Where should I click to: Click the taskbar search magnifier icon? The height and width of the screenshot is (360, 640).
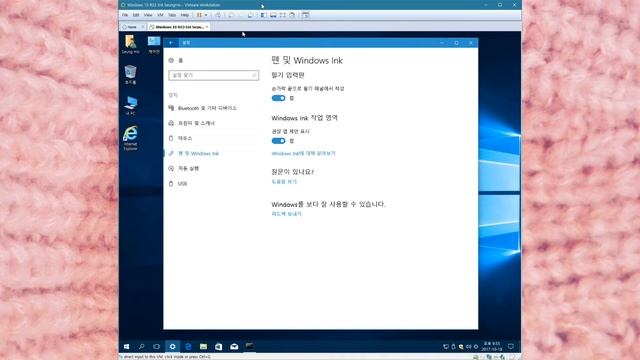coord(142,347)
